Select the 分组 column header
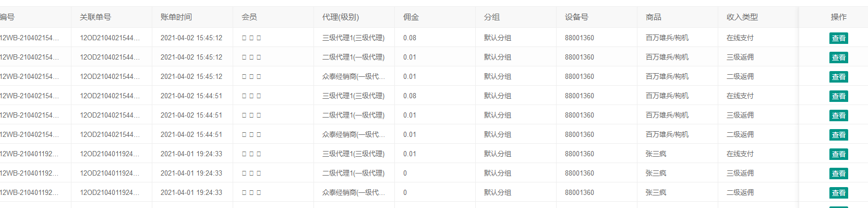 (492, 17)
